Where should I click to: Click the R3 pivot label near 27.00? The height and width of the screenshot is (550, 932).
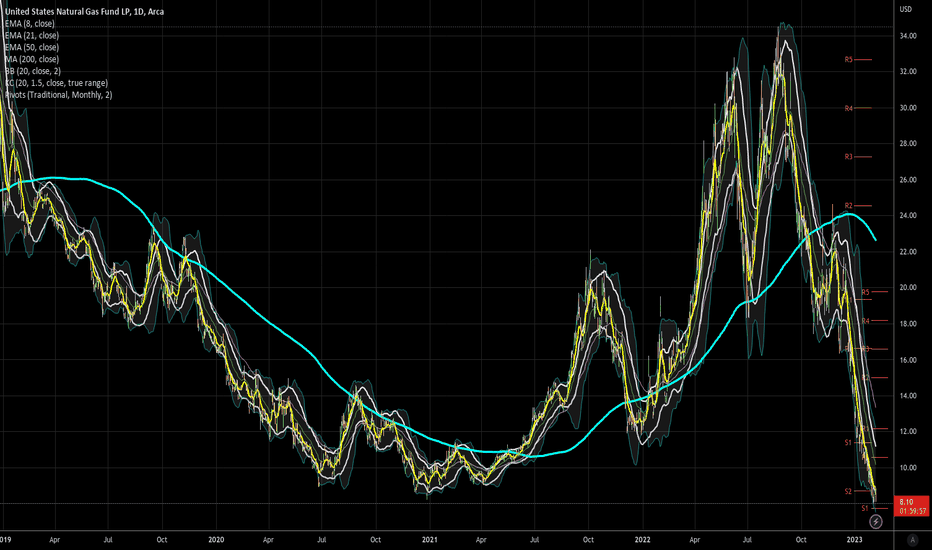[848, 156]
